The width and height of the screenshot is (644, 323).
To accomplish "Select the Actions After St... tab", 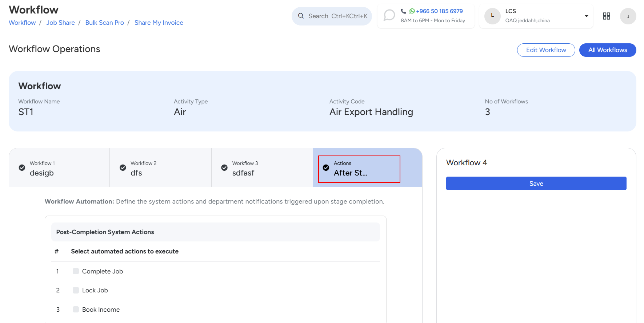I will [x=368, y=168].
